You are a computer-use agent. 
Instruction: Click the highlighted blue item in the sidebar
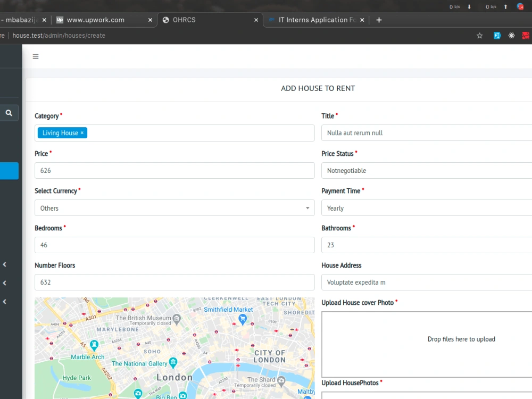[x=10, y=171]
